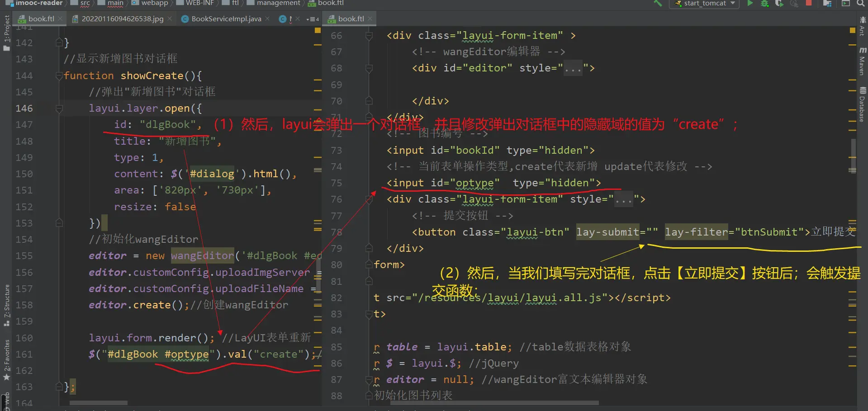Image resolution: width=868 pixels, height=411 pixels.
Task: Click the imooc-reader breadcrumb
Action: coord(34,3)
